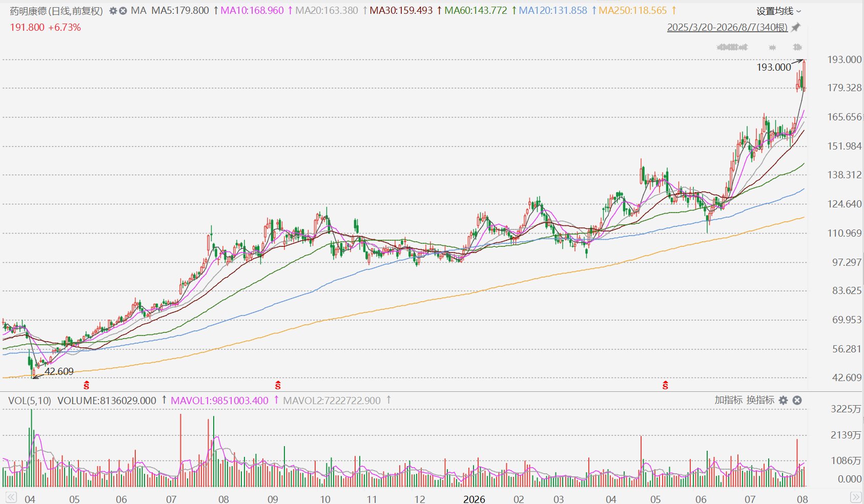The image size is (864, 504).
Task: Close the VOL indicator panel
Action: point(797,401)
